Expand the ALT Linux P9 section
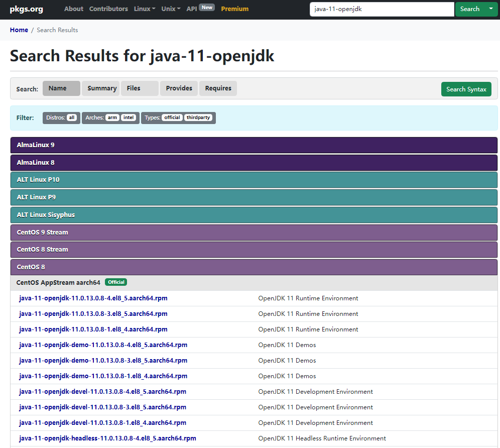 pyautogui.click(x=254, y=197)
